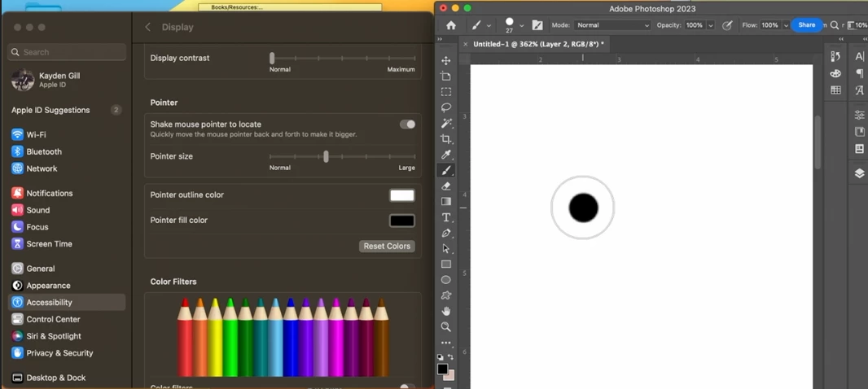This screenshot has height=389, width=868.
Task: Open the Pointer fill color swatch
Action: 402,221
